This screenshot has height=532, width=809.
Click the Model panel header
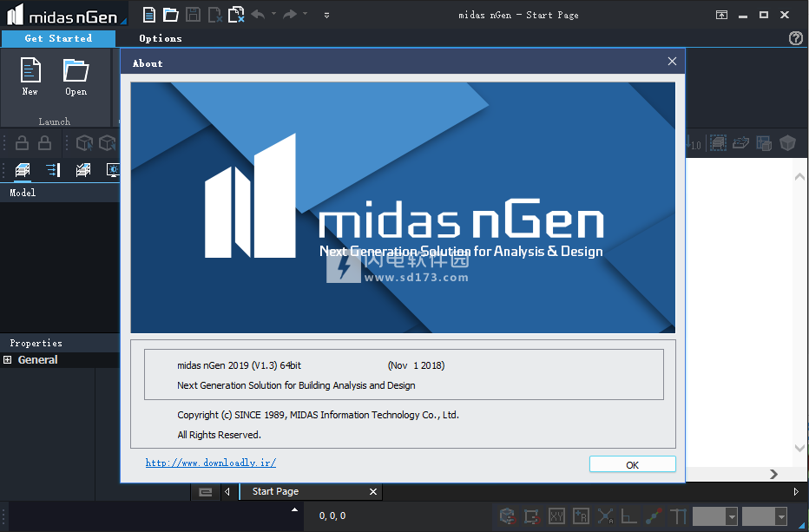[60, 193]
